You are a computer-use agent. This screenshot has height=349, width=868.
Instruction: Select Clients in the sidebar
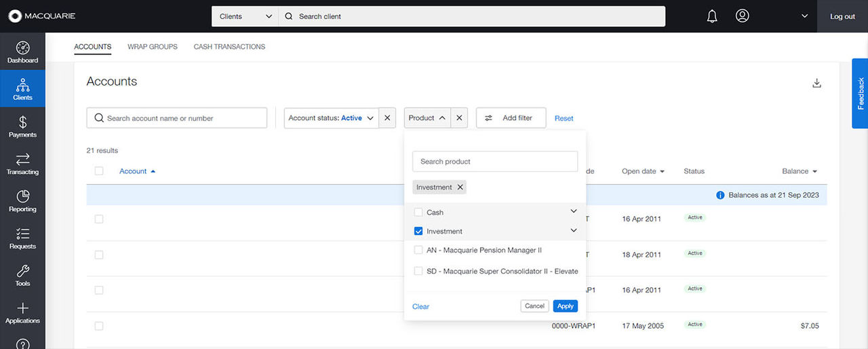pos(22,89)
